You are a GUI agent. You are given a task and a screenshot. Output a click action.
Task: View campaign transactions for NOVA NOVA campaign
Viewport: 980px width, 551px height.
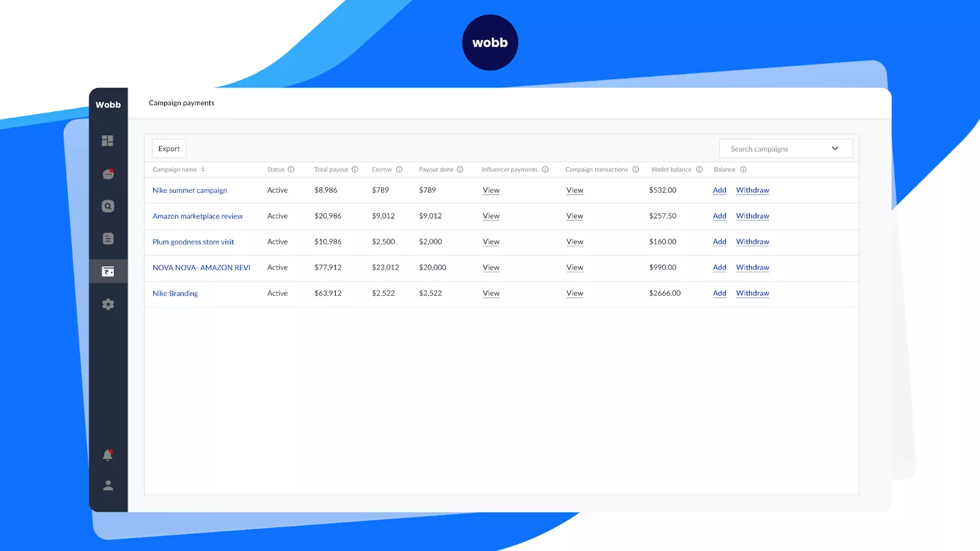(x=575, y=268)
